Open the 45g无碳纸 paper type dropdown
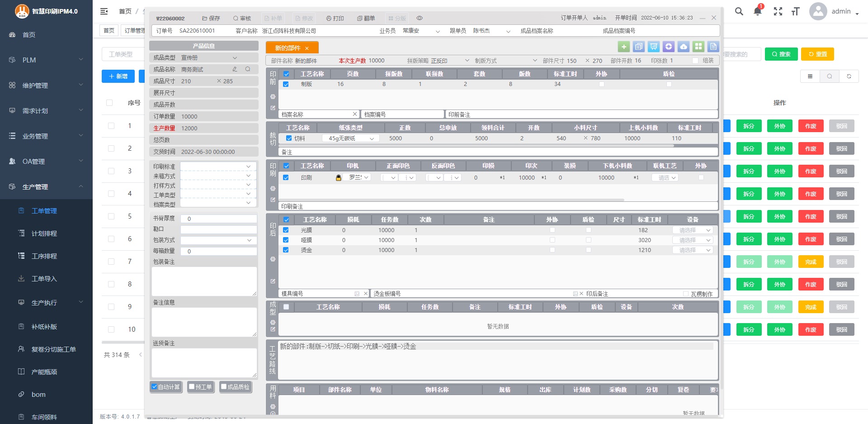The height and width of the screenshot is (424, 868). click(351, 138)
